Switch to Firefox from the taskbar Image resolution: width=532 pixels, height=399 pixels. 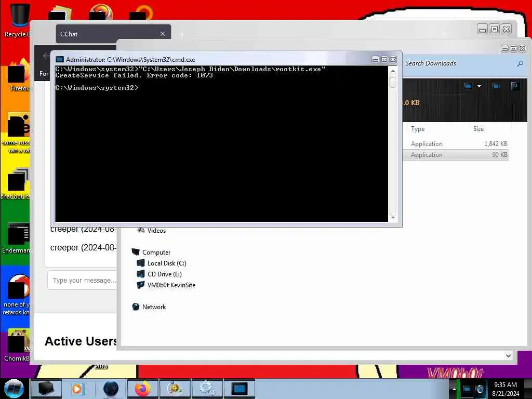tap(143, 389)
